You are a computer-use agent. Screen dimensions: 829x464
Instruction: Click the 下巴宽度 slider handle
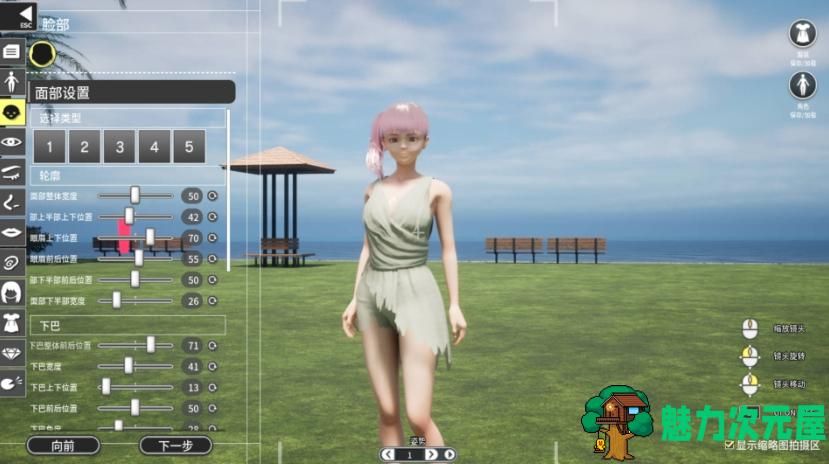click(128, 366)
